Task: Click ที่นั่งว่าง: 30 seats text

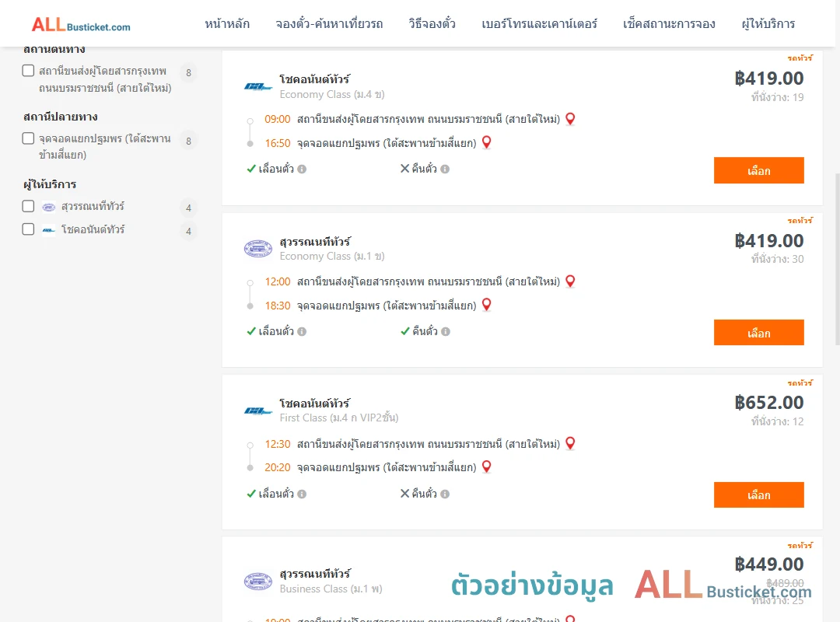Action: tap(777, 260)
